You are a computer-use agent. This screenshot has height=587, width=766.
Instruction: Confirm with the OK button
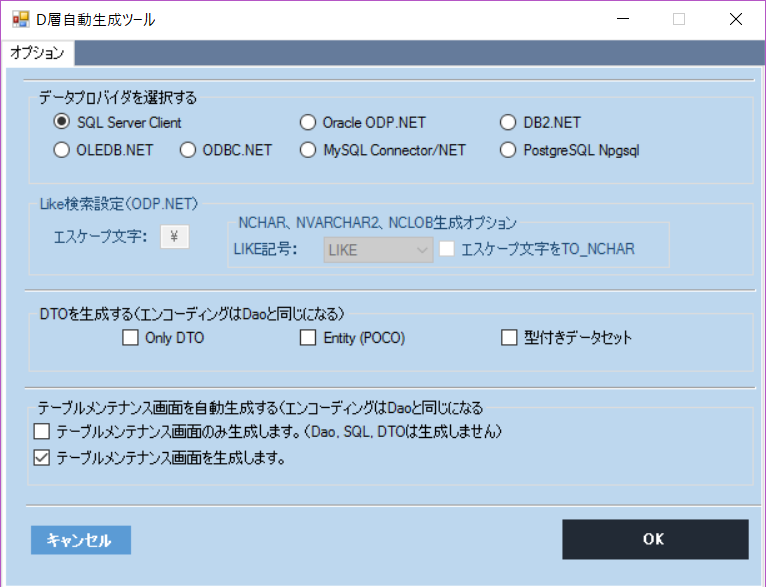(x=655, y=539)
